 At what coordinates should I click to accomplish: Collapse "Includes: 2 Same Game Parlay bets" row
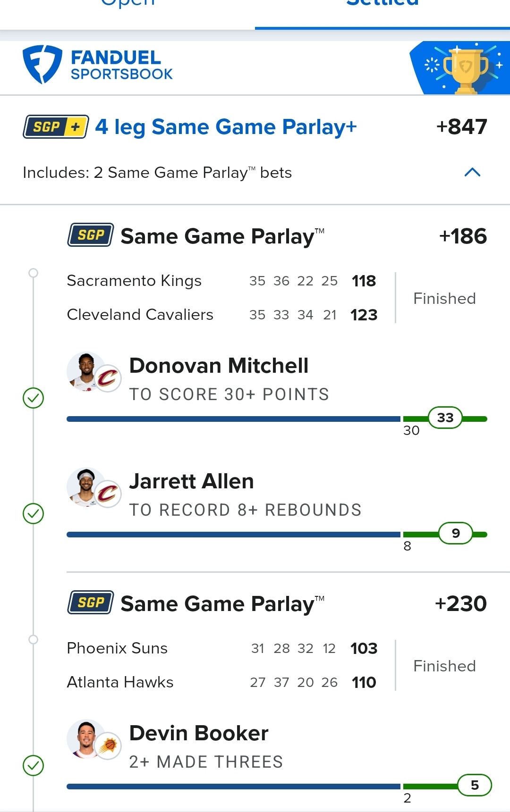pos(157,173)
